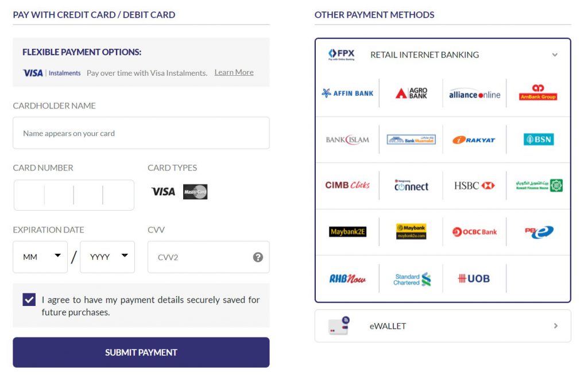Image resolution: width=588 pixels, height=380 pixels.
Task: Select the Affin Bank logo
Action: (347, 93)
